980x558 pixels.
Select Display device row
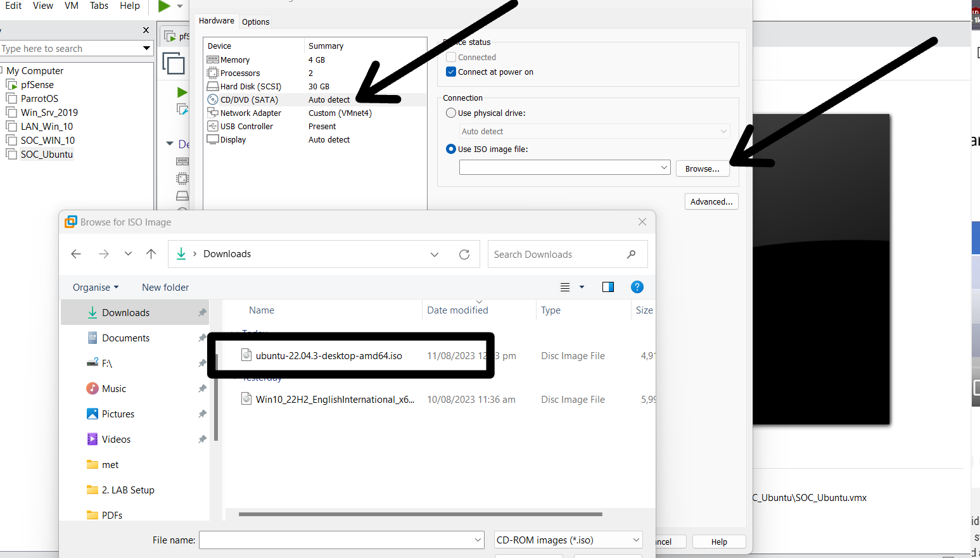315,140
